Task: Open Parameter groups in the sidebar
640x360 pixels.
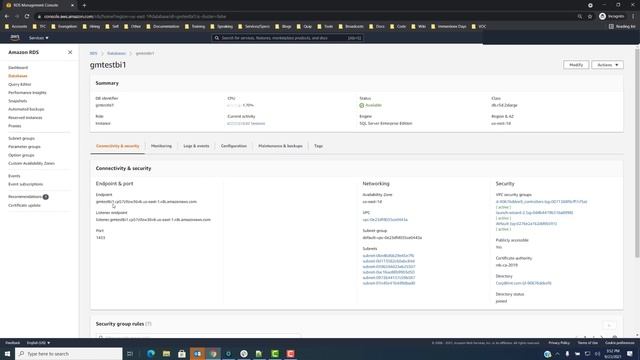Action: [x=24, y=147]
